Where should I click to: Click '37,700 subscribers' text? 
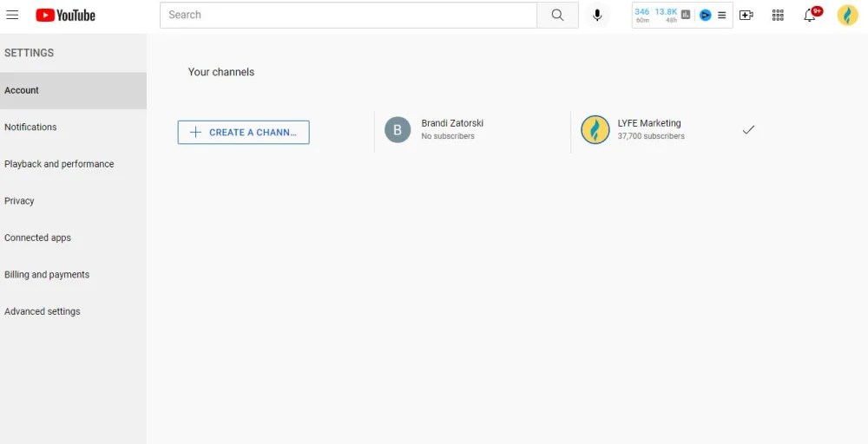pyautogui.click(x=651, y=136)
